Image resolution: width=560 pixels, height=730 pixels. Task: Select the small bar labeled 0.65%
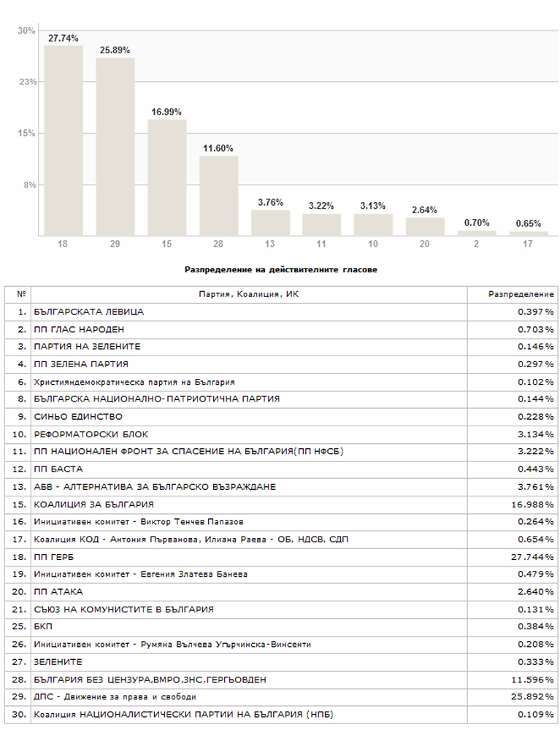pyautogui.click(x=529, y=233)
